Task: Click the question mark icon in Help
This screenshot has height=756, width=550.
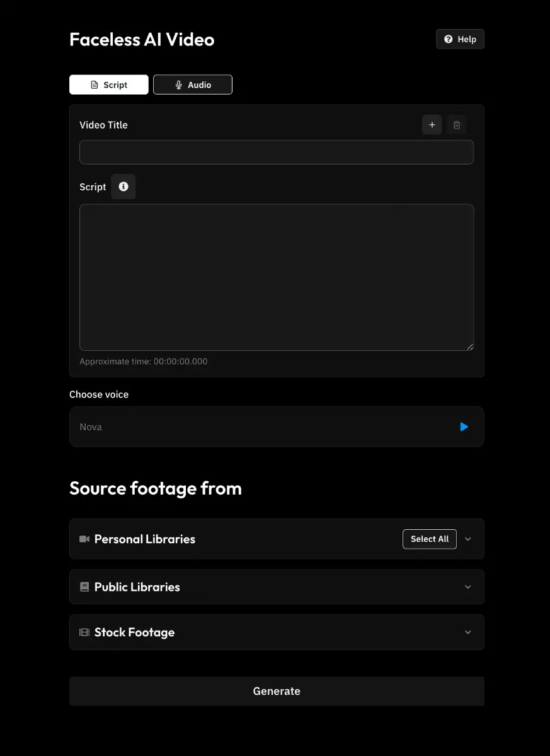Action: tap(449, 39)
